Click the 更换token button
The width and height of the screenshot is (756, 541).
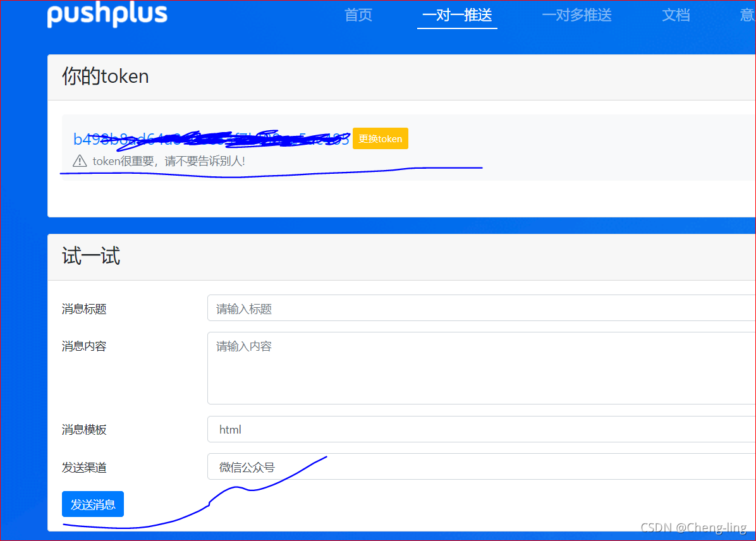pos(381,138)
